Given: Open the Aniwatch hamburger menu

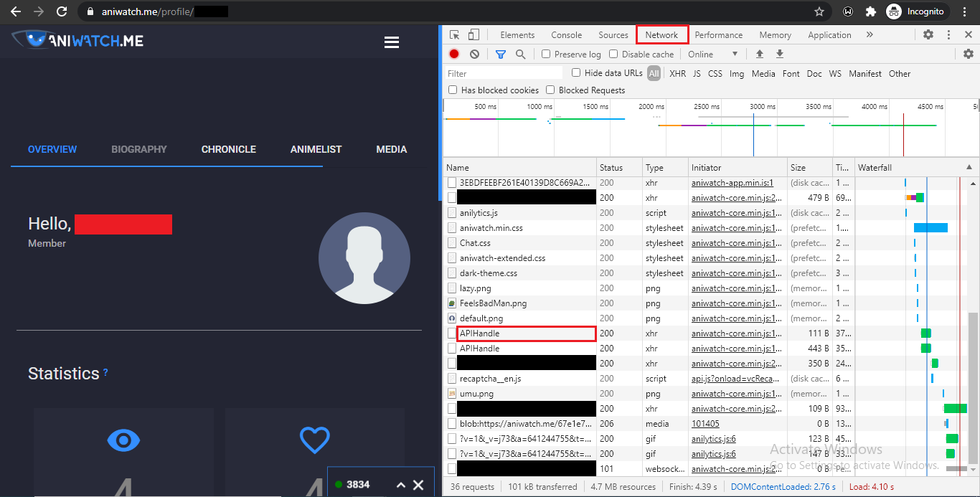Looking at the screenshot, I should [392, 42].
